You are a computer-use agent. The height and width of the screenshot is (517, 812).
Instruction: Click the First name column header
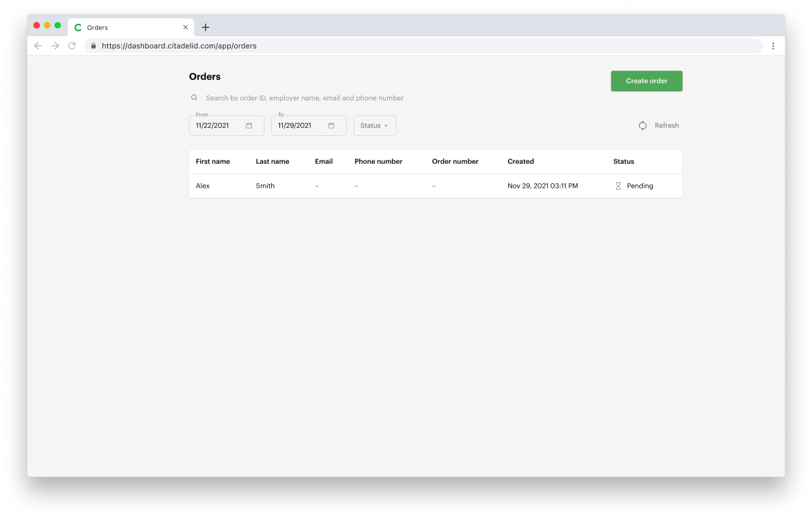(x=213, y=162)
